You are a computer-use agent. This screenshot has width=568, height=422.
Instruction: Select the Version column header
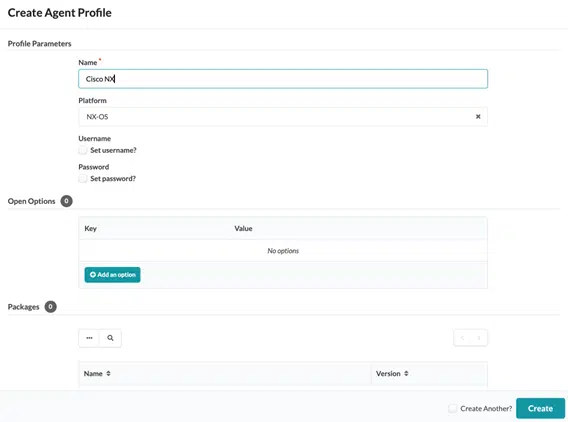(x=388, y=373)
